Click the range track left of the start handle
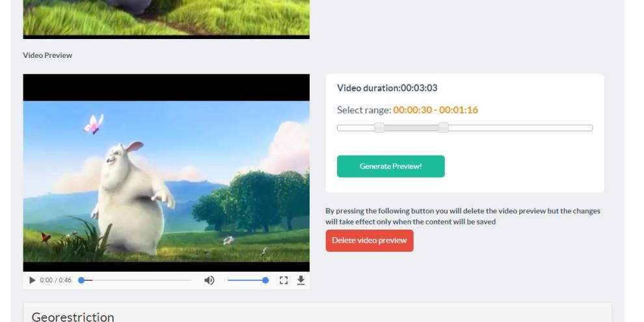The image size is (644, 322). pos(356,127)
